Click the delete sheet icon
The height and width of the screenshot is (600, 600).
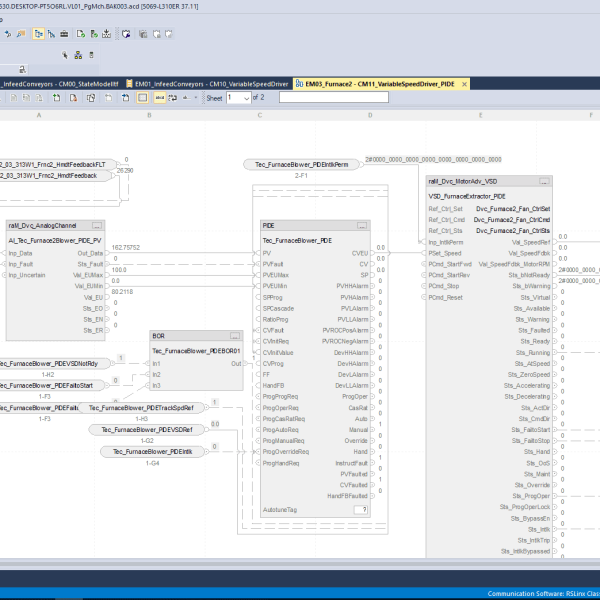pos(73,98)
